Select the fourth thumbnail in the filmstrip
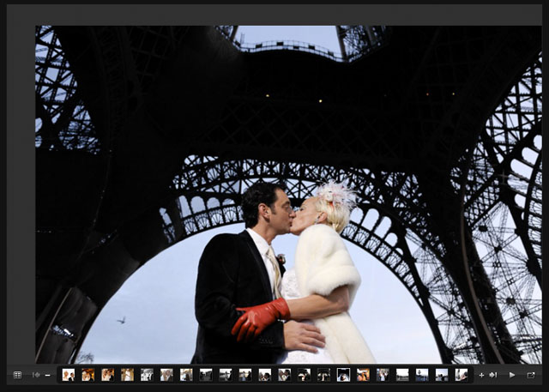The height and width of the screenshot is (392, 549). (127, 375)
